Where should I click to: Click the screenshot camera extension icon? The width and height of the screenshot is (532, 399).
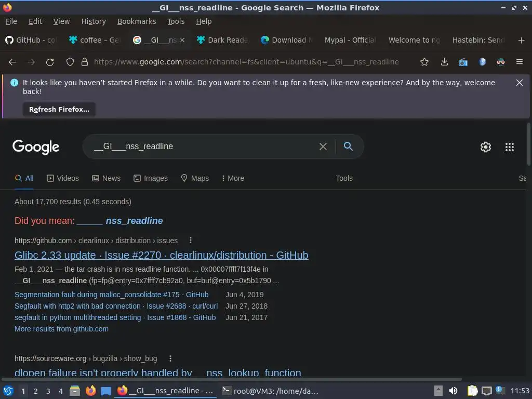click(463, 62)
